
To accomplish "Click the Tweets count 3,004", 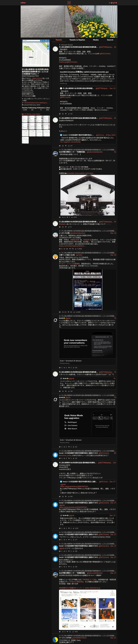I will [25, 110].
